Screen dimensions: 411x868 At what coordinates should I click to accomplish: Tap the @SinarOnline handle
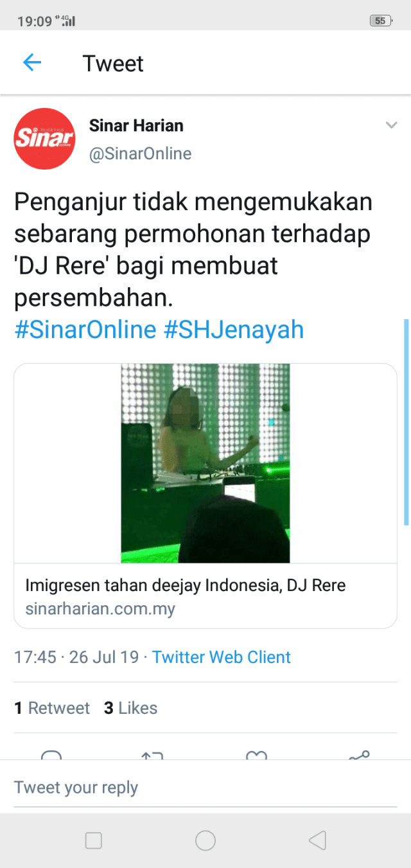(140, 154)
